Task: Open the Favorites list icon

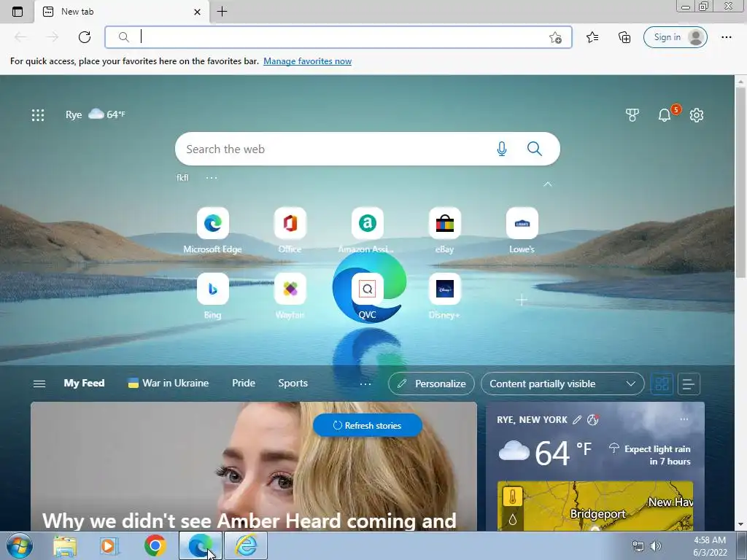Action: 592,37
